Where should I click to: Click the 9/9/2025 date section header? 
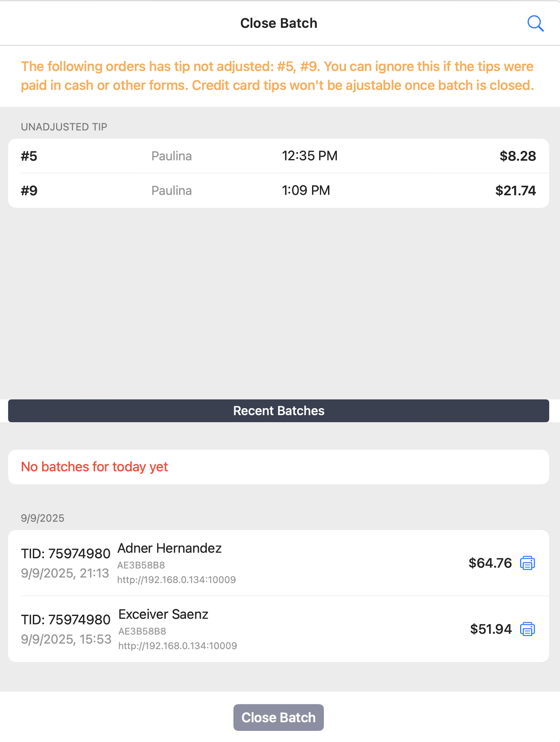pos(42,518)
